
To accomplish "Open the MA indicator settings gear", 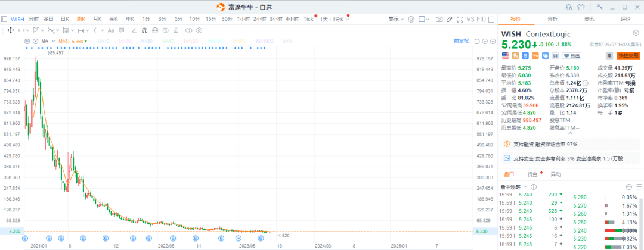I will pos(27,41).
